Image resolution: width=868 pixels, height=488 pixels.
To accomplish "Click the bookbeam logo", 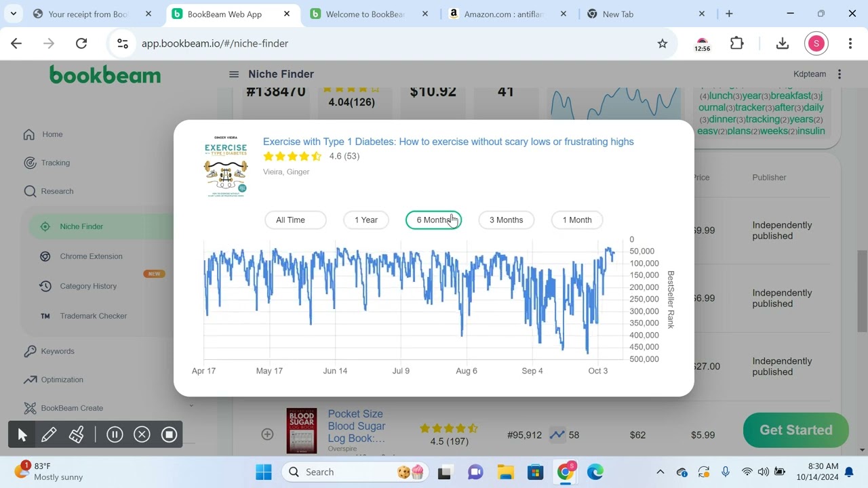I will point(105,75).
